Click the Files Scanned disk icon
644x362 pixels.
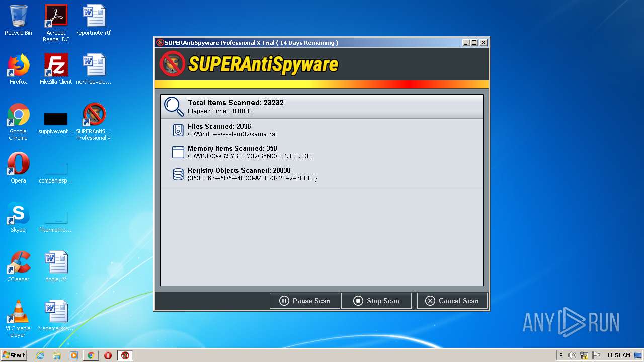(x=178, y=130)
